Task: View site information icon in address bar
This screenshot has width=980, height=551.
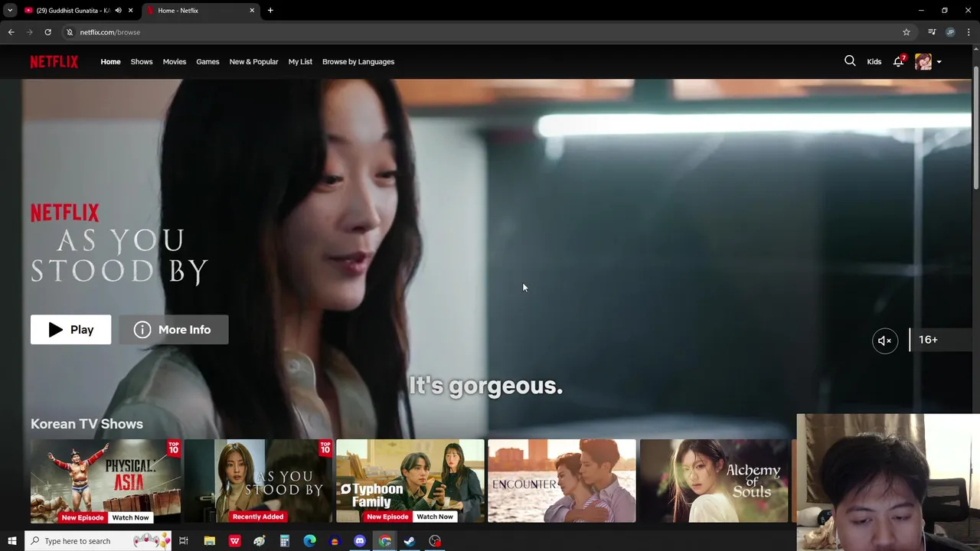Action: click(70, 32)
